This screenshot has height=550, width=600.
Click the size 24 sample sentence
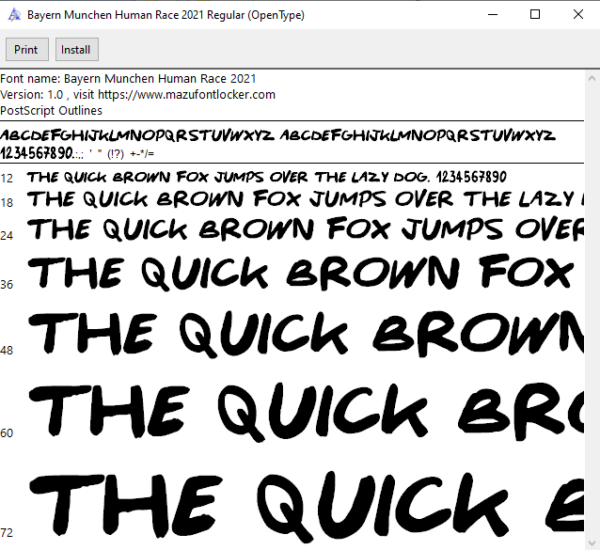(x=305, y=229)
